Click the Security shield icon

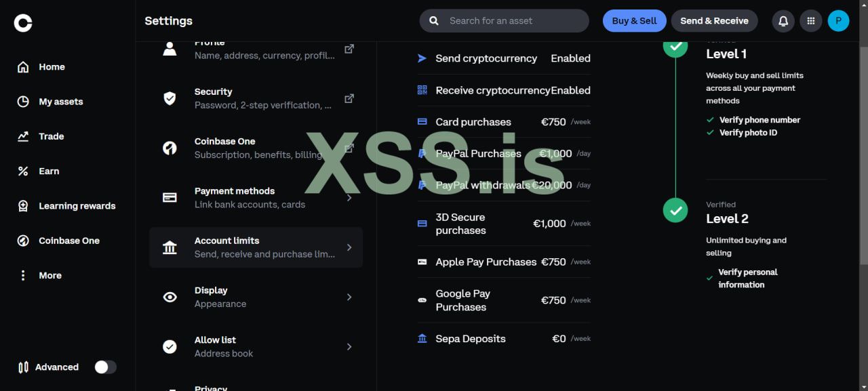pyautogui.click(x=170, y=98)
